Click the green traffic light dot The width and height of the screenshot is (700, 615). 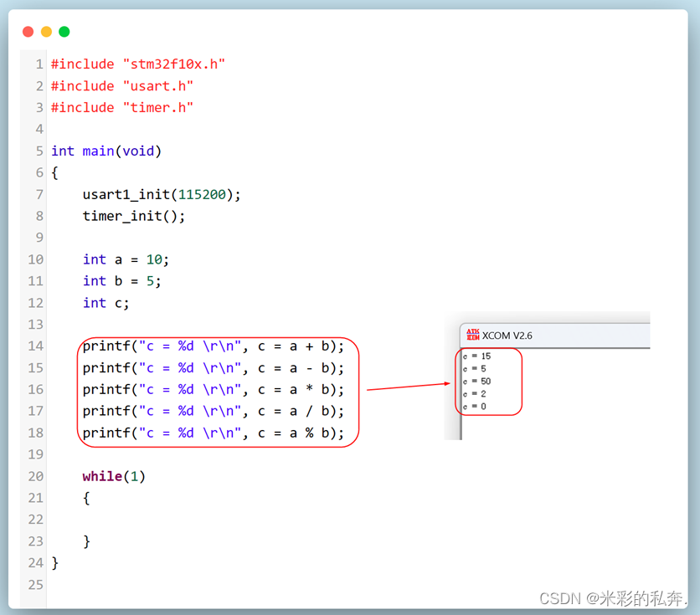pos(64,31)
